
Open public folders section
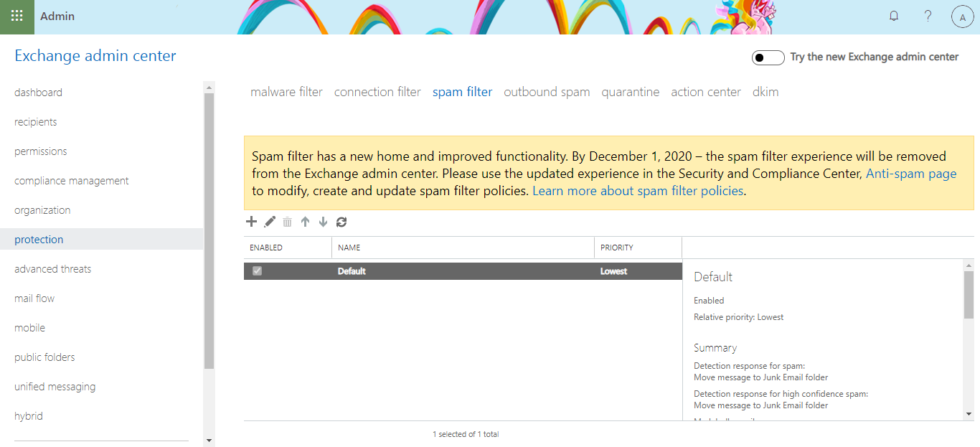44,357
